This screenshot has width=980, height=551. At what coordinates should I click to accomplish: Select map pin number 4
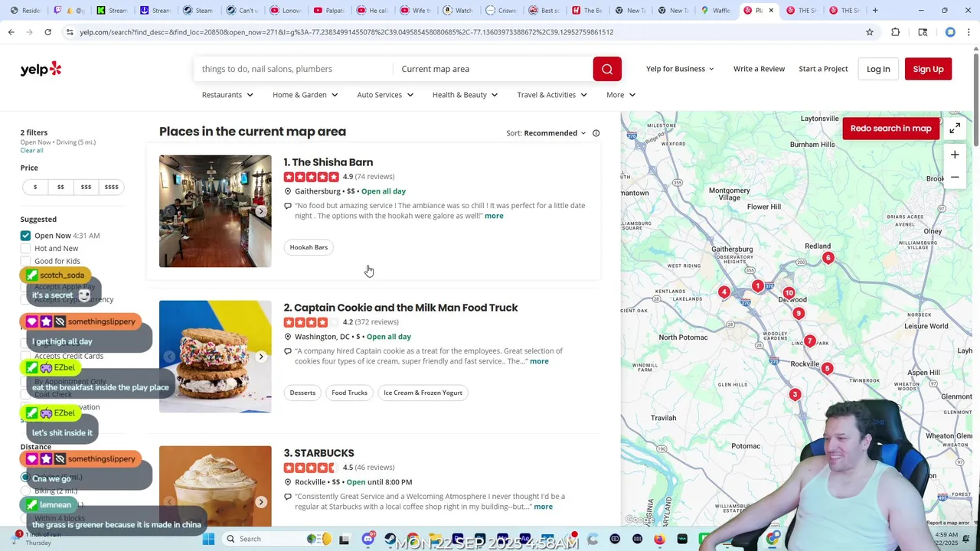pos(724,292)
